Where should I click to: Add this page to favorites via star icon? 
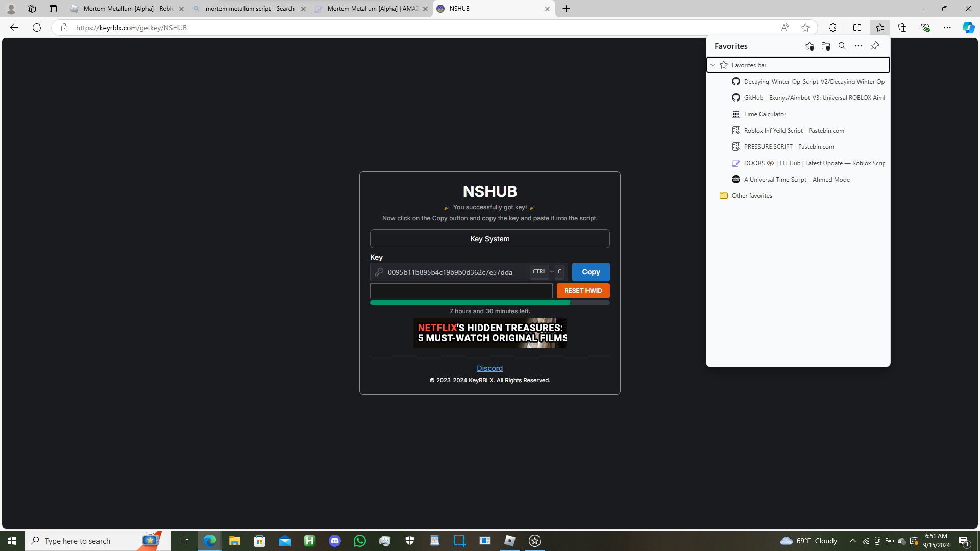pyautogui.click(x=805, y=28)
